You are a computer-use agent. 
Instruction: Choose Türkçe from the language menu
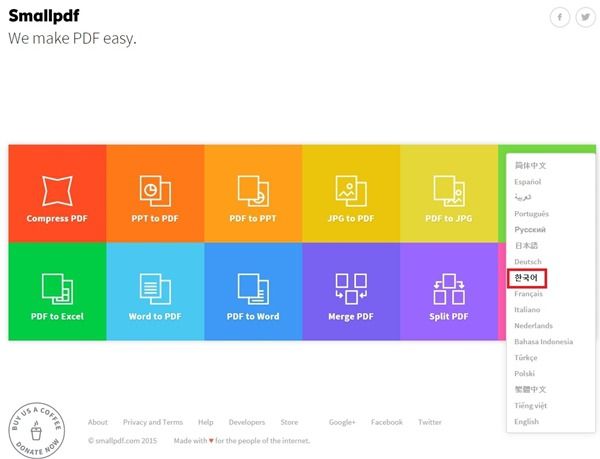[526, 358]
